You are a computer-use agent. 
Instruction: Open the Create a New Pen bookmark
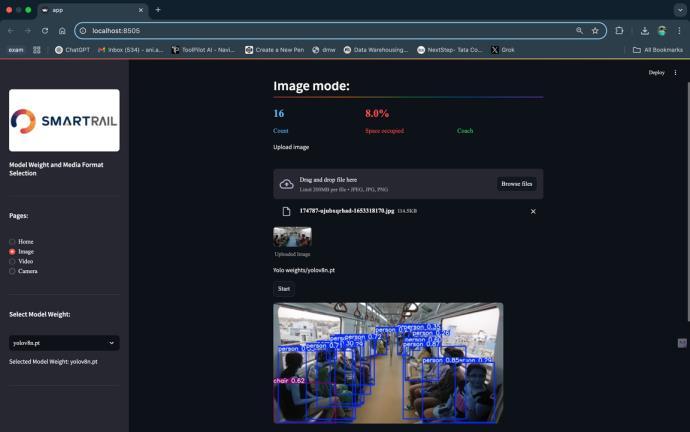[x=275, y=50]
